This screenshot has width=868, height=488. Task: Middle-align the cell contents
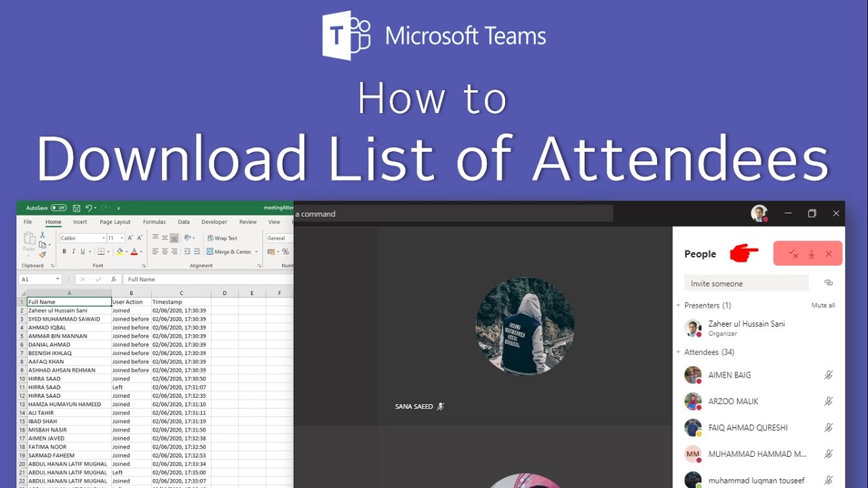(x=165, y=238)
